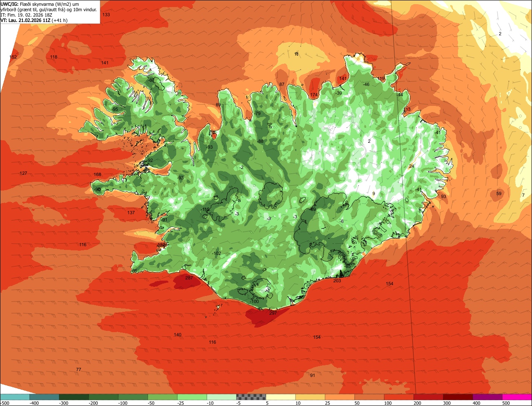Click the map value 93 off the east coast

[x=443, y=196]
